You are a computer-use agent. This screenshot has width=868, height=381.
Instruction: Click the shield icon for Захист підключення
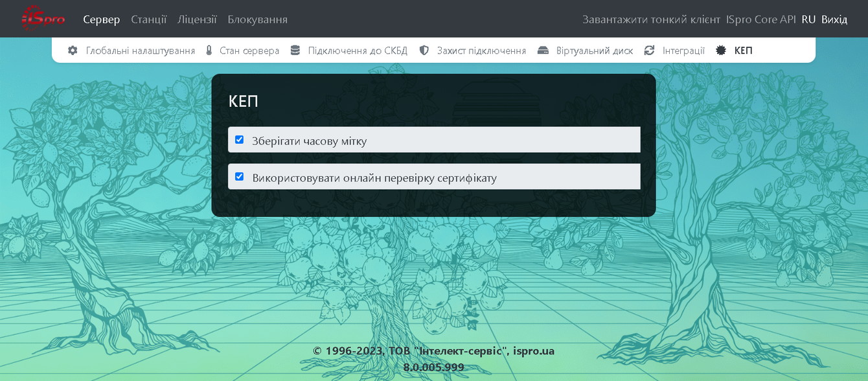pyautogui.click(x=424, y=51)
